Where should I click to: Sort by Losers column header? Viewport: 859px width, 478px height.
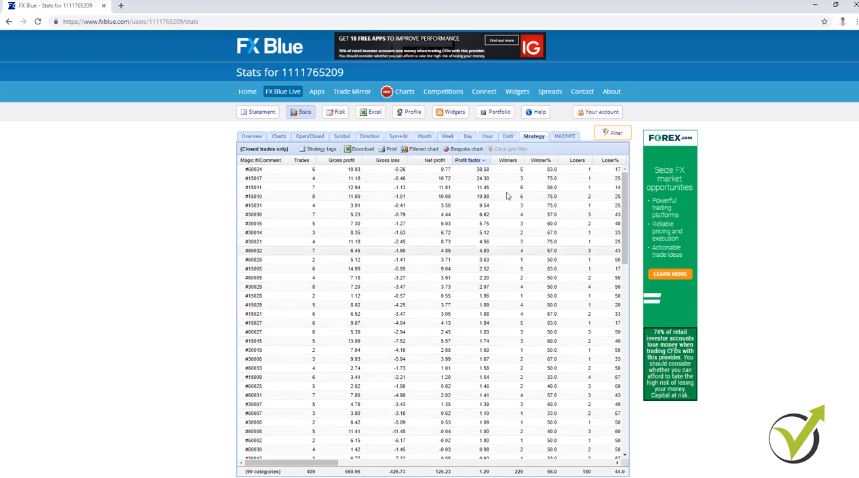coord(577,160)
